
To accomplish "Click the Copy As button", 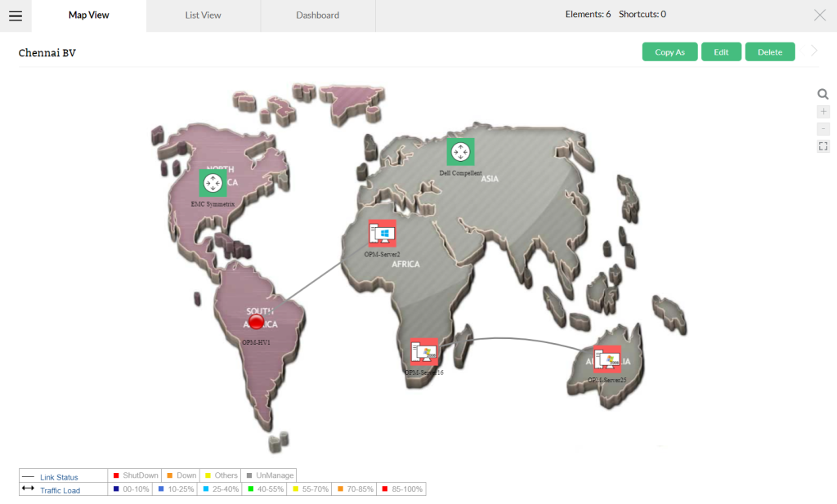I will click(669, 52).
